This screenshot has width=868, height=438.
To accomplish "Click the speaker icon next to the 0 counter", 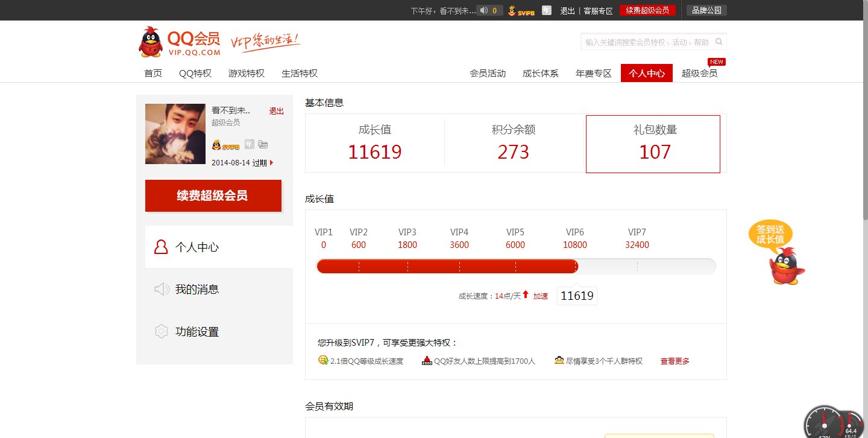I will tap(483, 10).
